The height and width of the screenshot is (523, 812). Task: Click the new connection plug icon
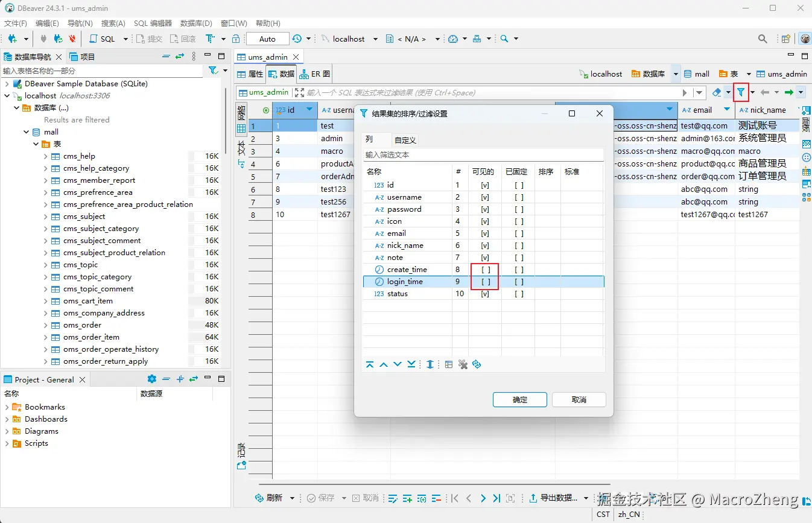pyautogui.click(x=12, y=39)
